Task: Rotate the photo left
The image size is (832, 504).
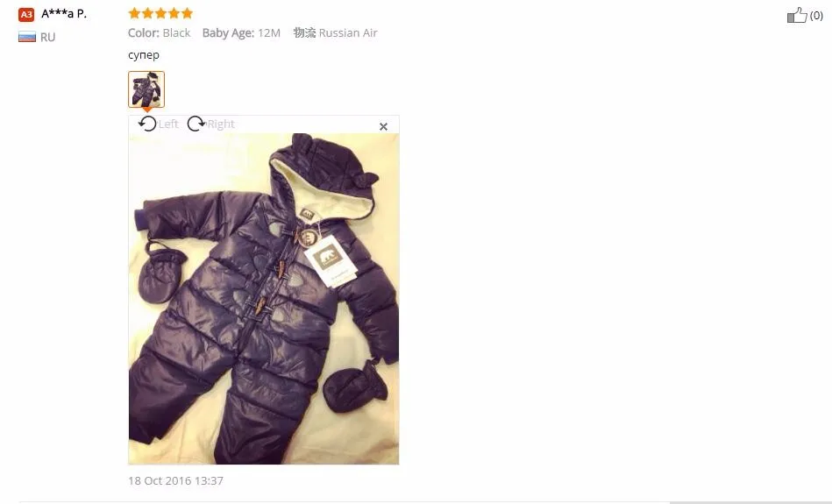Action: click(147, 124)
